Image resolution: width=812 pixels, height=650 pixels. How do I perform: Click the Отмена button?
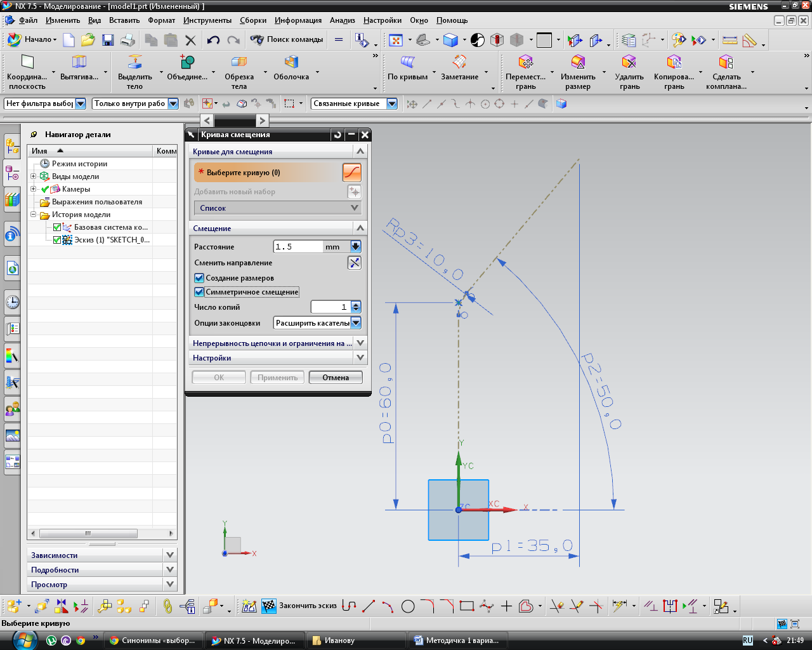click(x=336, y=378)
